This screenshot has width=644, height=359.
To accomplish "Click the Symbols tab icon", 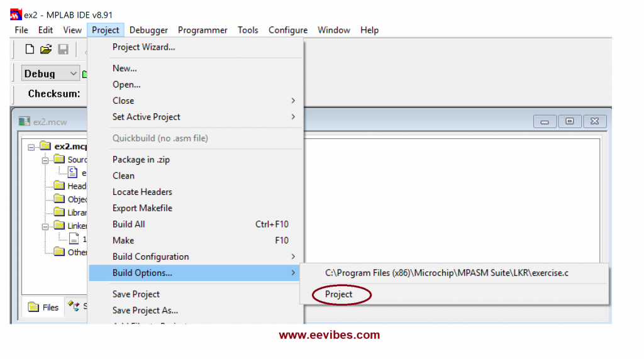I will click(74, 306).
